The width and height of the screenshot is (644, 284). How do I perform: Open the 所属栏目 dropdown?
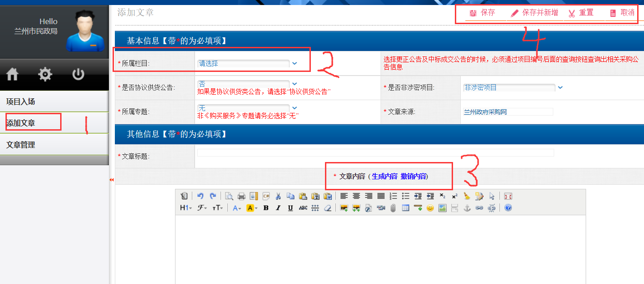294,63
